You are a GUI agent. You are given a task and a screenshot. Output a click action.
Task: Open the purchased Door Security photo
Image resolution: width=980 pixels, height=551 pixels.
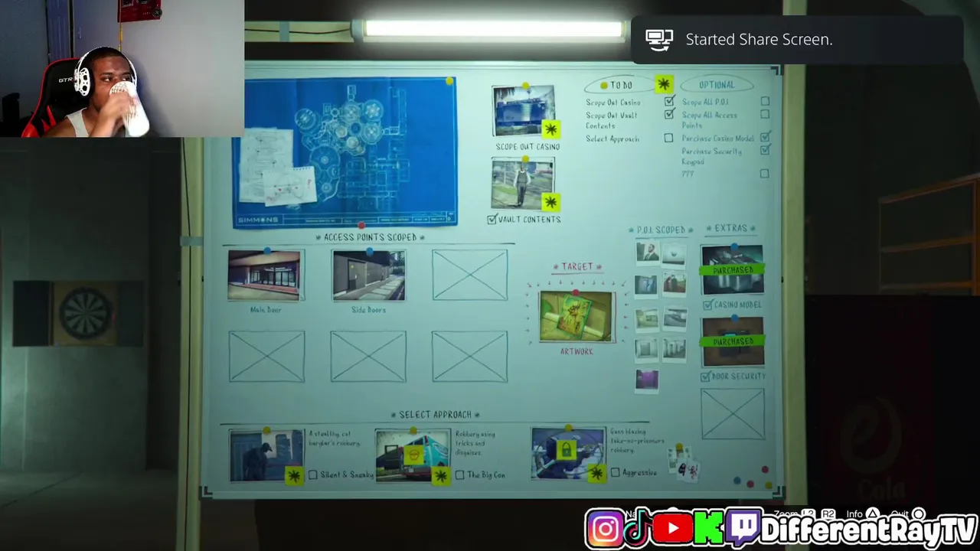point(733,342)
